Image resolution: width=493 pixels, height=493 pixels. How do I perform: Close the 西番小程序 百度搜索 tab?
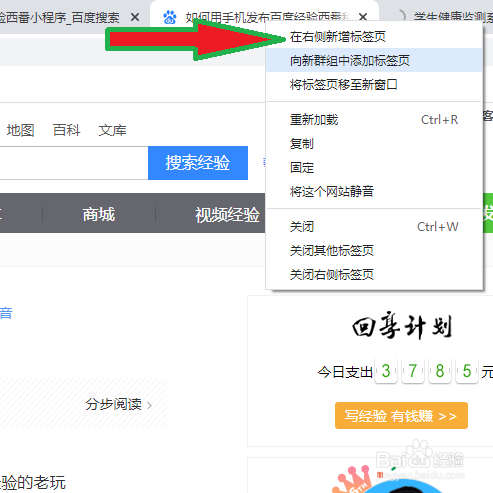(135, 17)
